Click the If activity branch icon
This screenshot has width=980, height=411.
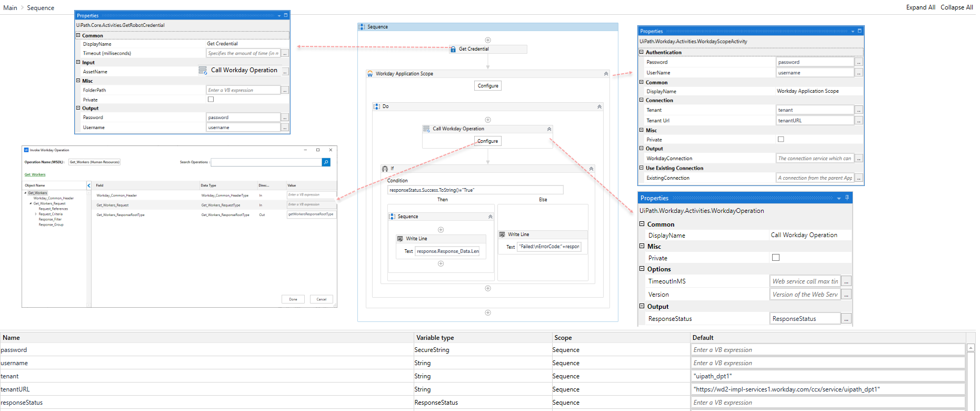click(385, 169)
